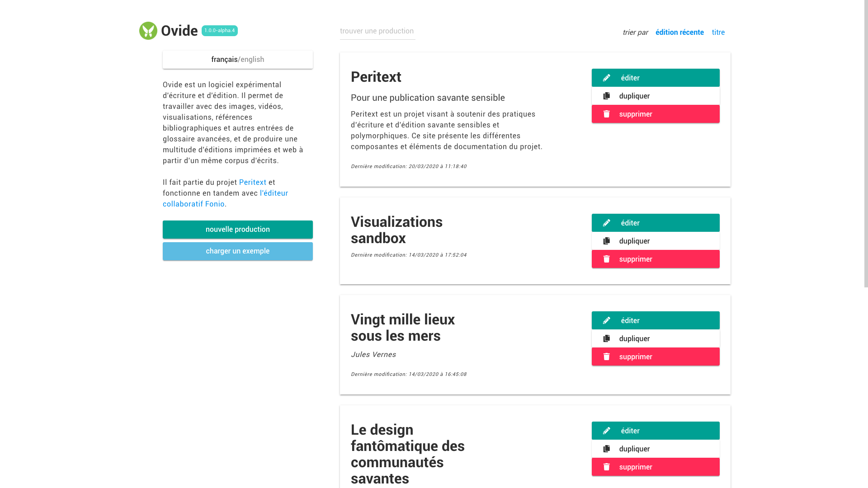Click the Ovide butterfly logo icon
Viewport: 868px width, 488px height.
tap(148, 31)
